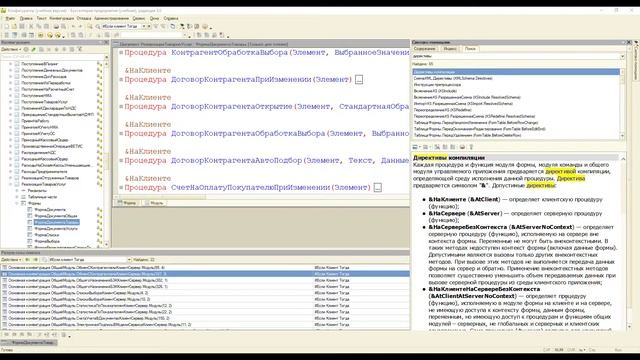
Task: Expand the Реквизиты tree node
Action: click(x=17, y=191)
